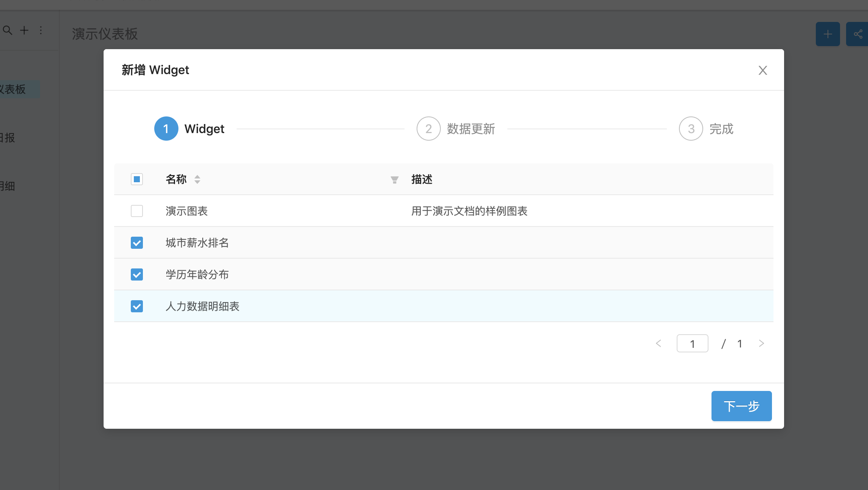Click the page number input field
This screenshot has height=490, width=868.
click(692, 343)
